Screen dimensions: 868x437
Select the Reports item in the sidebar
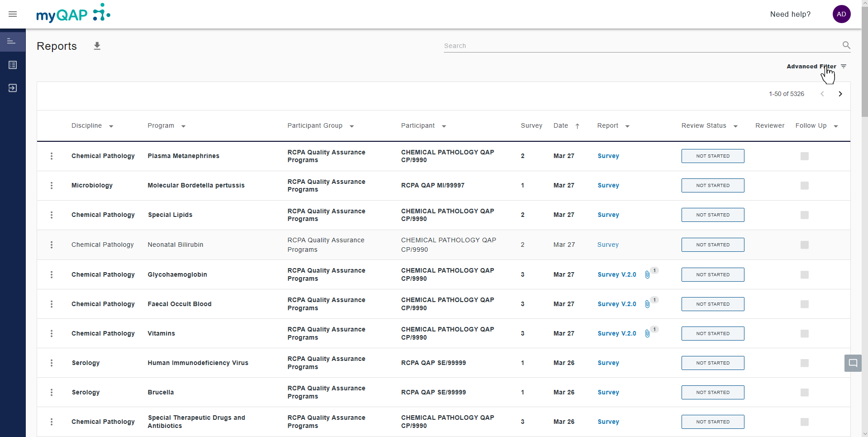pyautogui.click(x=13, y=41)
